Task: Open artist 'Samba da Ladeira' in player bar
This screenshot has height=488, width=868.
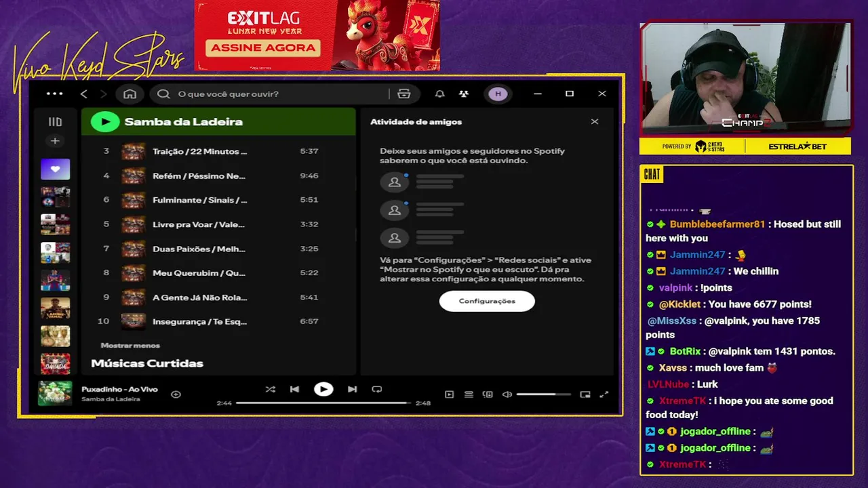Action: tap(111, 399)
